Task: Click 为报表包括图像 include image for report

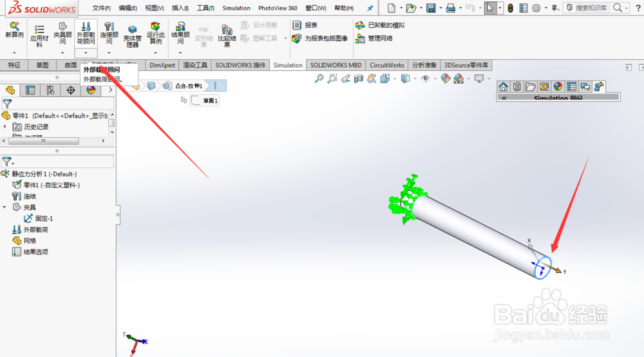Action: tap(320, 38)
